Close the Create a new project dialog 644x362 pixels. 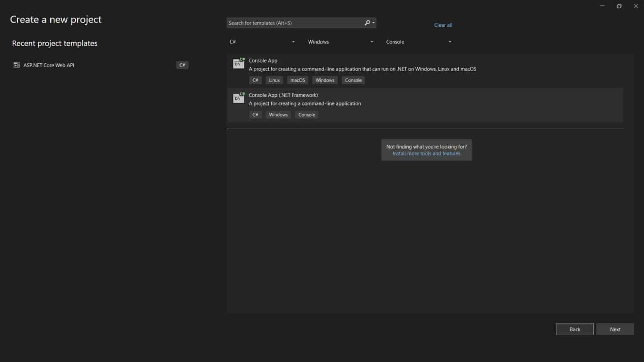pos(636,6)
